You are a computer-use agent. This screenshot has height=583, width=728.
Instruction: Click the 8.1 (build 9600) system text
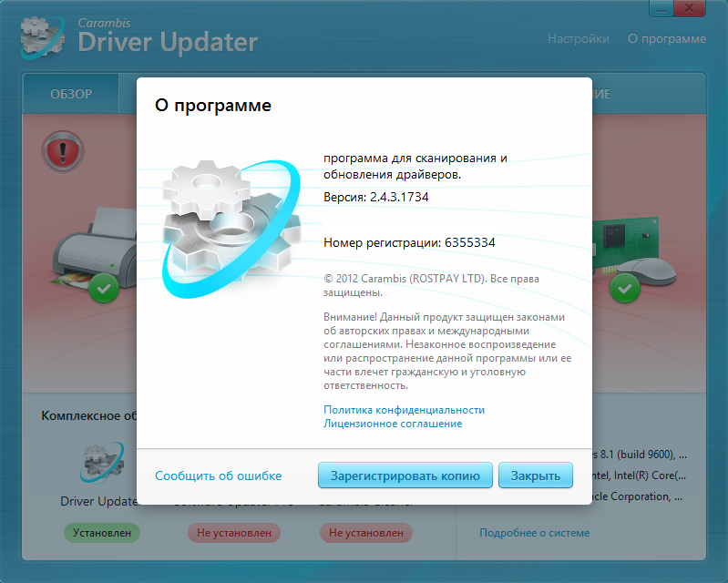tap(640, 455)
